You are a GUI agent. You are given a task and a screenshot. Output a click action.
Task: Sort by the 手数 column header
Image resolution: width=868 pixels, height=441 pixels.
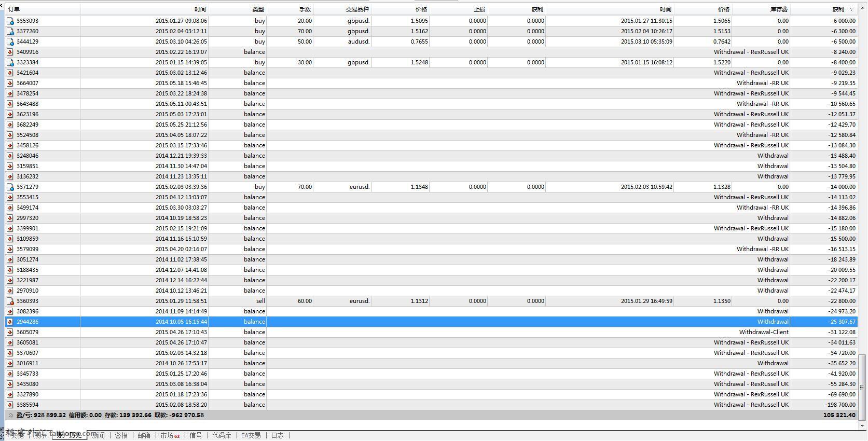[x=290, y=9]
